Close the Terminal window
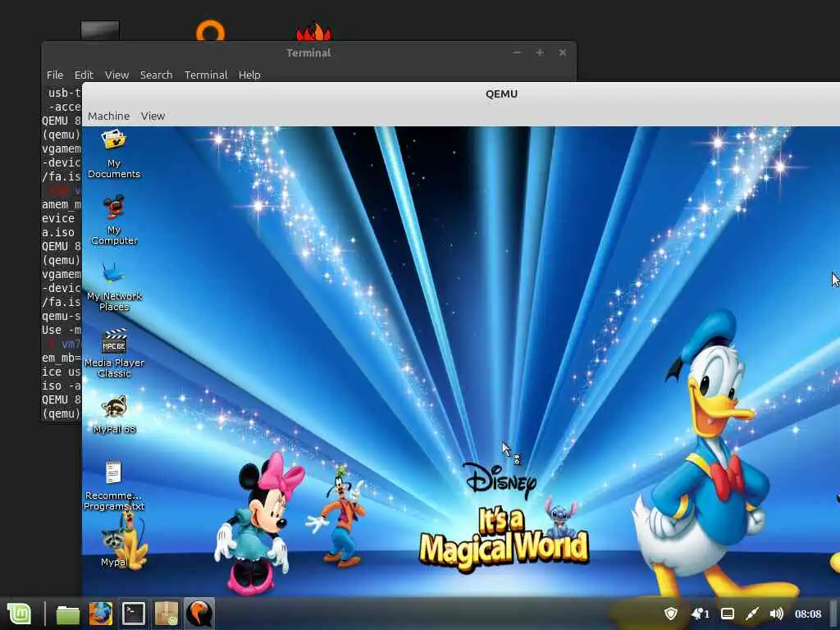Image resolution: width=840 pixels, height=630 pixels. 563,52
